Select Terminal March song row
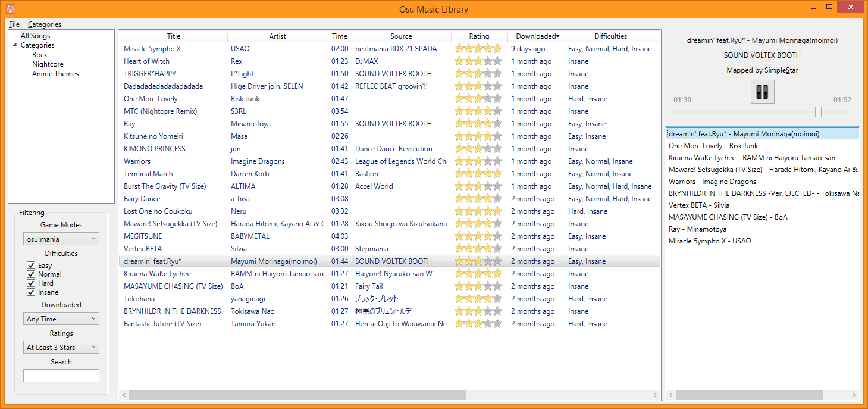This screenshot has width=868, height=409. [390, 174]
